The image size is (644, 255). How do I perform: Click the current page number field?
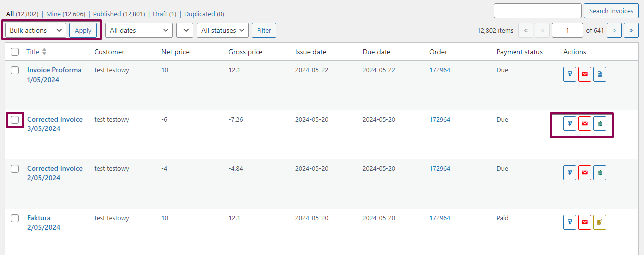click(x=567, y=30)
